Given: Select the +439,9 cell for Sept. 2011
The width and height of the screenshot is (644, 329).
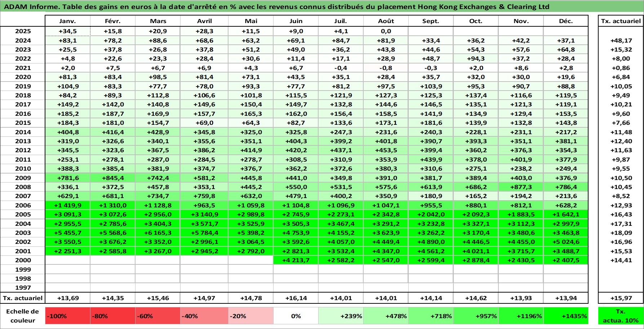Looking at the screenshot, I should point(431,159).
